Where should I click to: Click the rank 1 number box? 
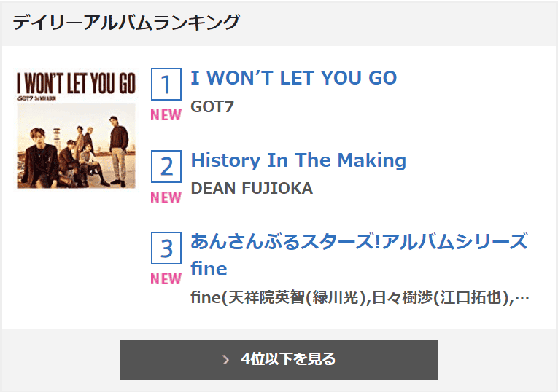click(166, 85)
